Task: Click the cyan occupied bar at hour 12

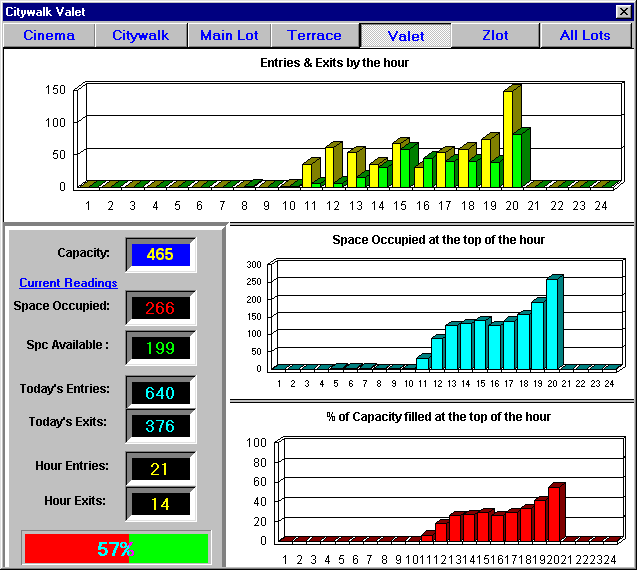Action: [x=437, y=353]
